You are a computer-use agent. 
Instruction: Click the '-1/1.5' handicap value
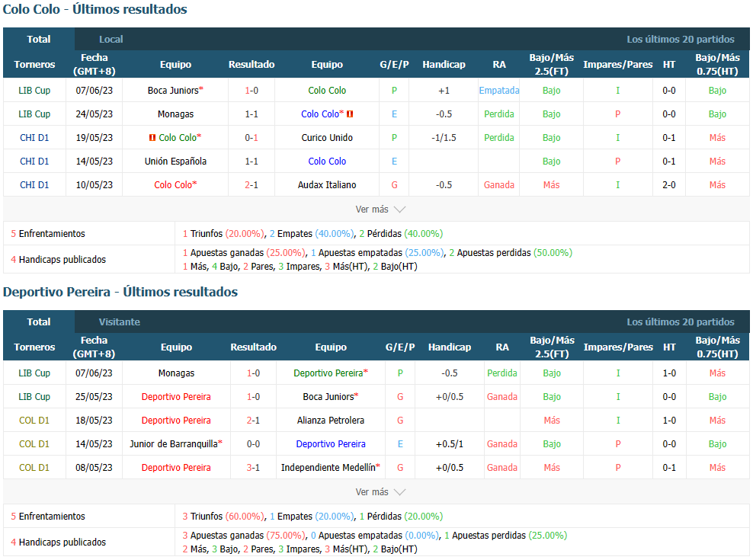pyautogui.click(x=444, y=138)
